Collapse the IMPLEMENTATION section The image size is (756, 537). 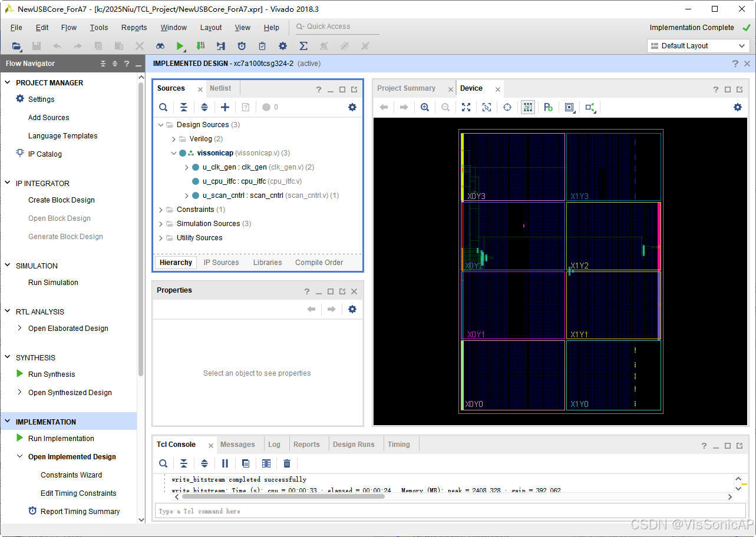click(x=8, y=422)
